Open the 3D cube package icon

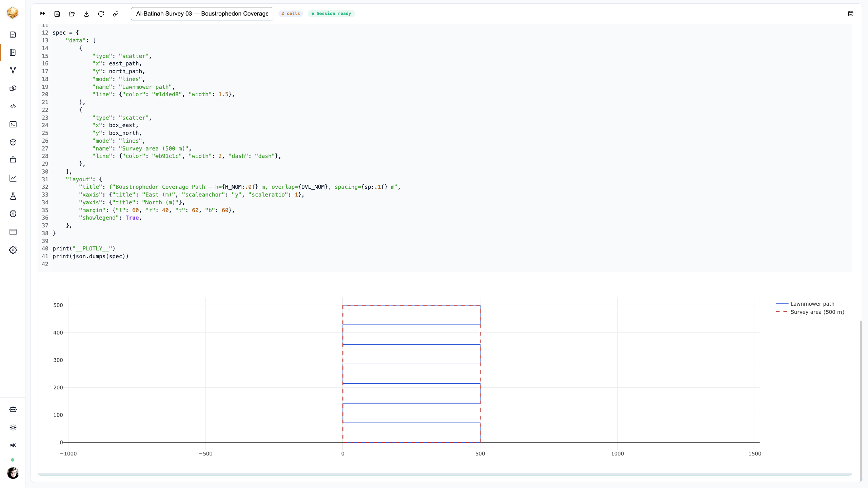tap(13, 142)
